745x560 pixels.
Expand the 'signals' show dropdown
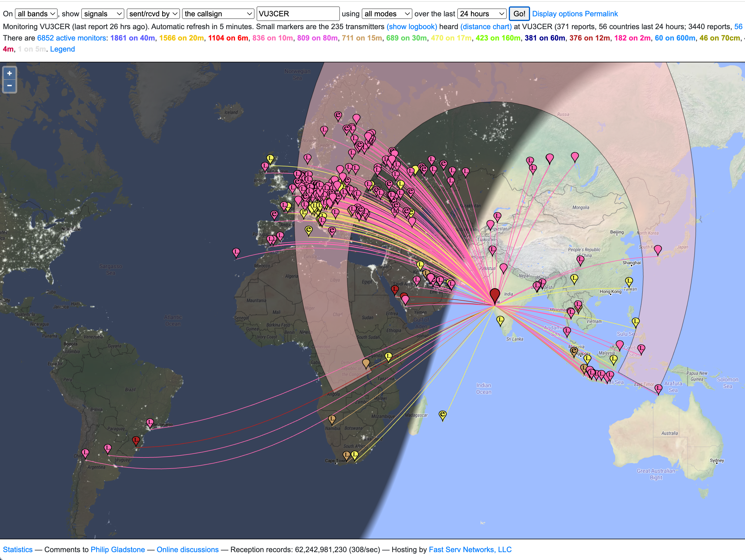click(103, 14)
